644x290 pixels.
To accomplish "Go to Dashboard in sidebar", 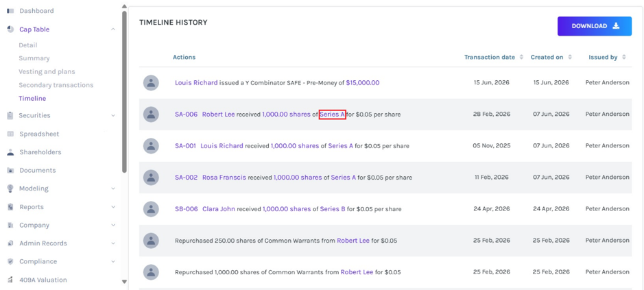I will [36, 11].
